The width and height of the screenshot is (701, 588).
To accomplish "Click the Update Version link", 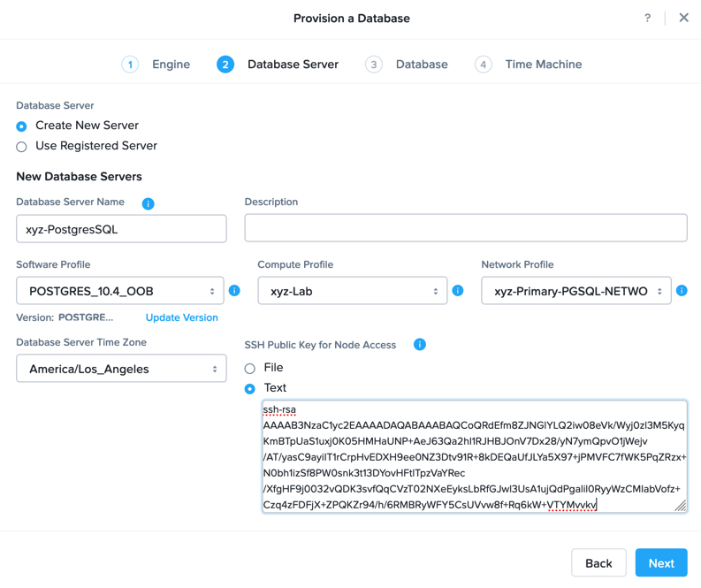I will pos(182,317).
